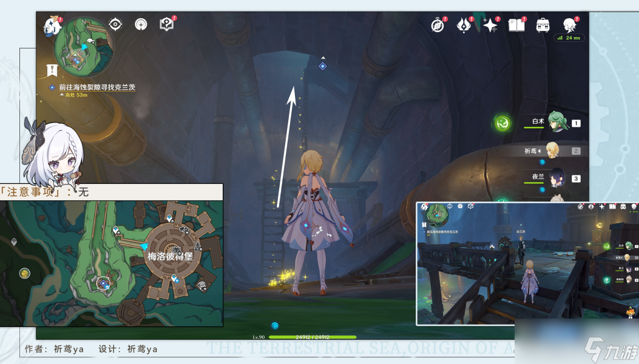Open the compass events icon
The height and width of the screenshot is (364, 639).
coord(438,25)
